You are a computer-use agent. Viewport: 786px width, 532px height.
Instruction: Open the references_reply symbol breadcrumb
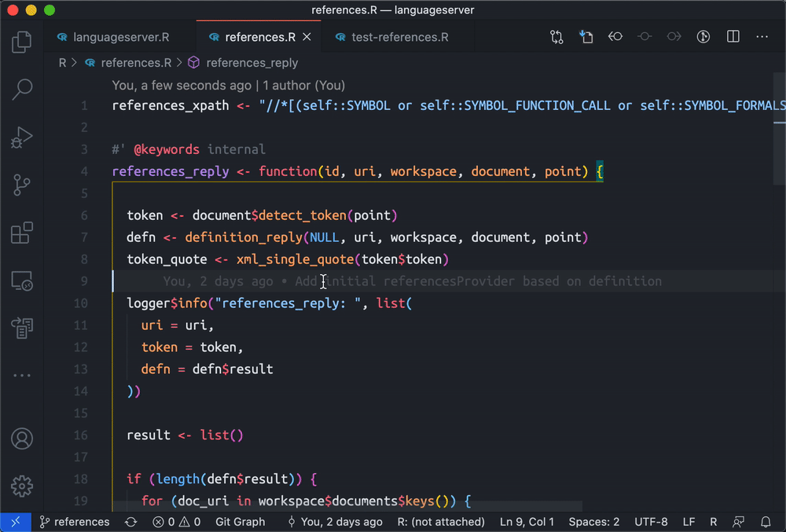point(243,63)
